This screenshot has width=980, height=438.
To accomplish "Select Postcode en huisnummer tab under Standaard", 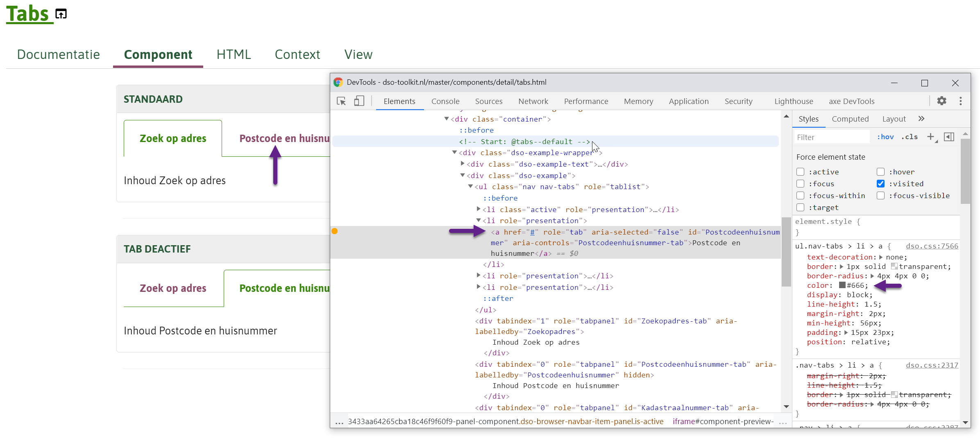I will click(x=284, y=138).
